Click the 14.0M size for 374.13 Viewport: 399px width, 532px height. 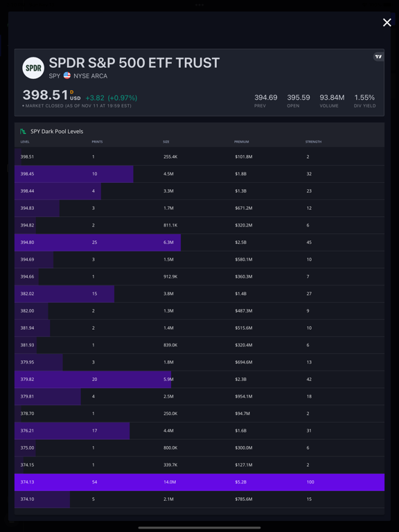169,482
